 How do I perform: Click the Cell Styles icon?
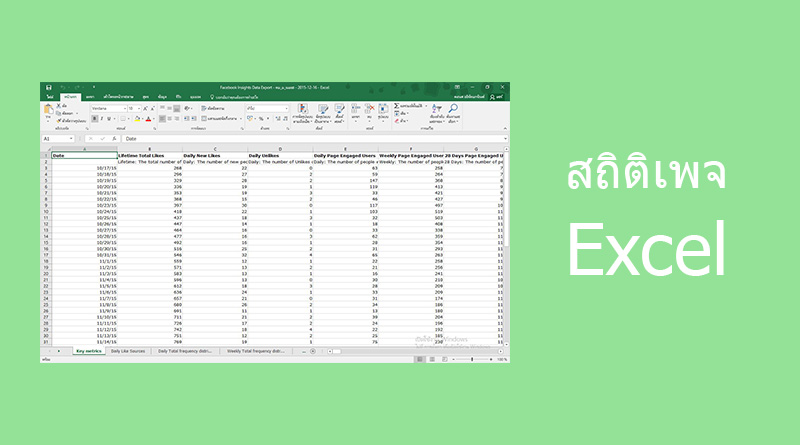pyautogui.click(x=339, y=109)
